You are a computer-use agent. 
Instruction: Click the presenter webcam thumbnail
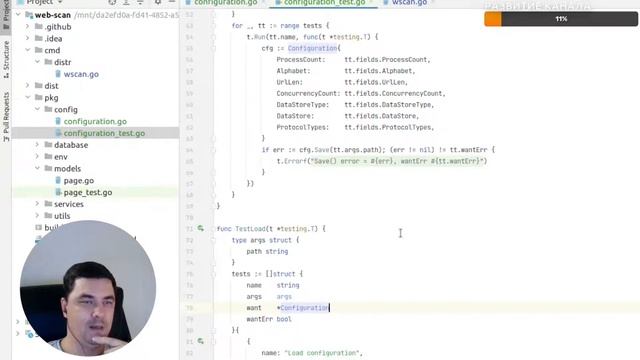coord(88,288)
